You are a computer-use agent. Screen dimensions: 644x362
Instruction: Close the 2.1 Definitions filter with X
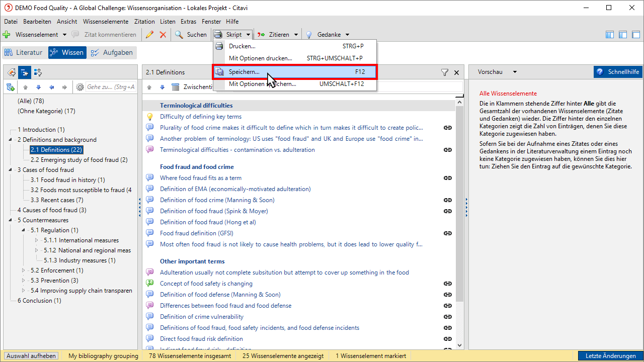coord(457,72)
